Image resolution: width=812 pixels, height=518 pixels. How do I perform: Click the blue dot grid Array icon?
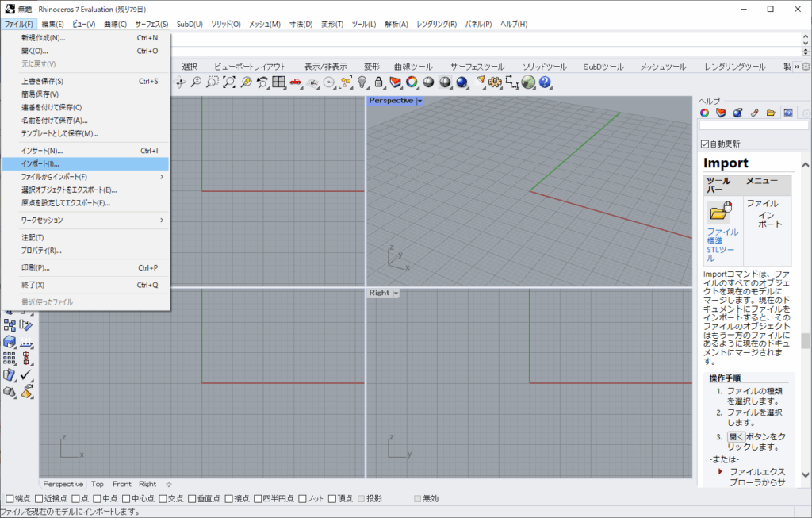click(x=10, y=359)
